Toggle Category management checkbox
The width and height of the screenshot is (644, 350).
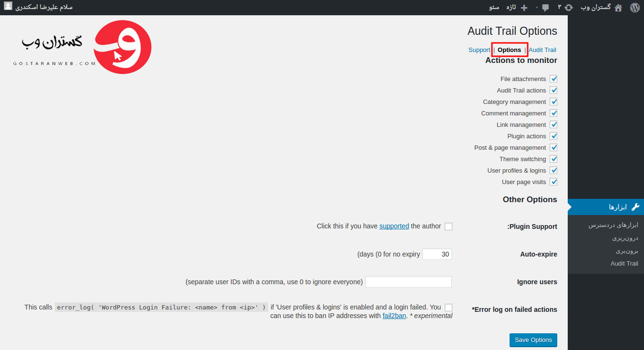[x=553, y=102]
